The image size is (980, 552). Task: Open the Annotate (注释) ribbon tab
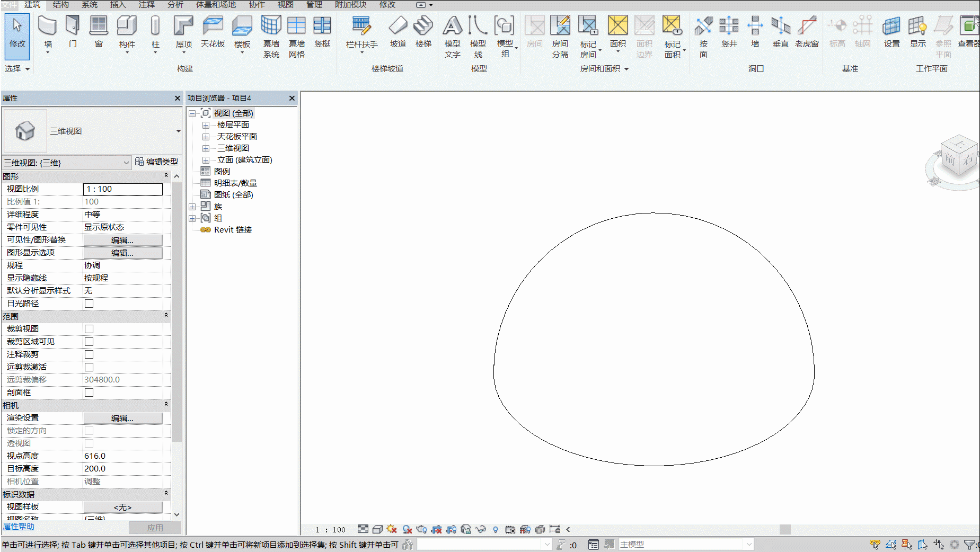[146, 5]
